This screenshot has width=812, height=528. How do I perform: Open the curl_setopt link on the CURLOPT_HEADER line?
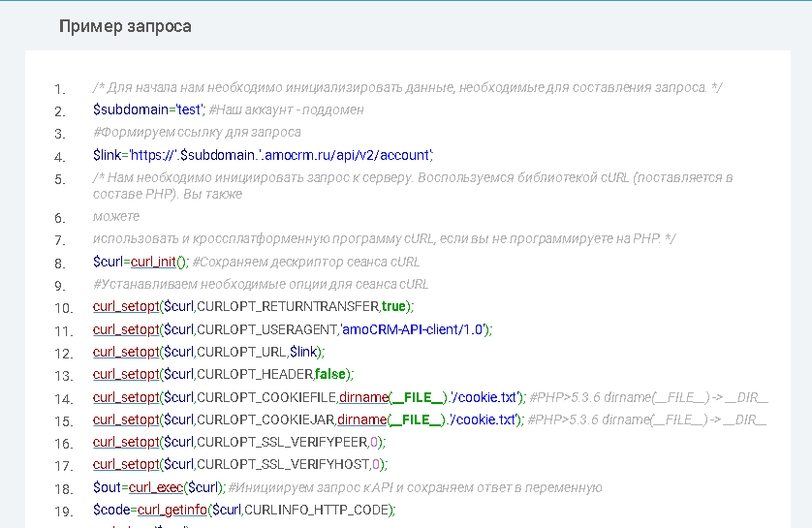coord(126,374)
